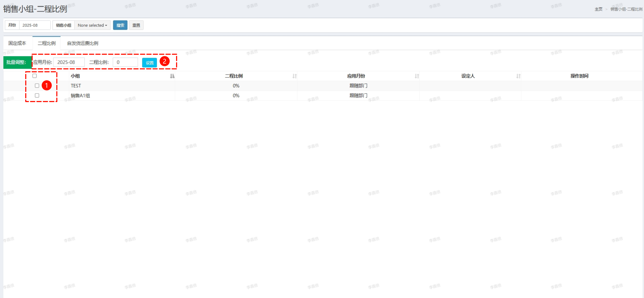
Task: Click 跟随部门 in TEST row
Action: pos(358,86)
